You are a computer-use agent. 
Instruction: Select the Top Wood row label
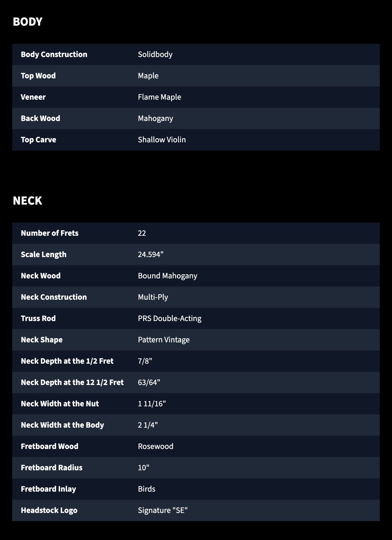[x=38, y=76]
